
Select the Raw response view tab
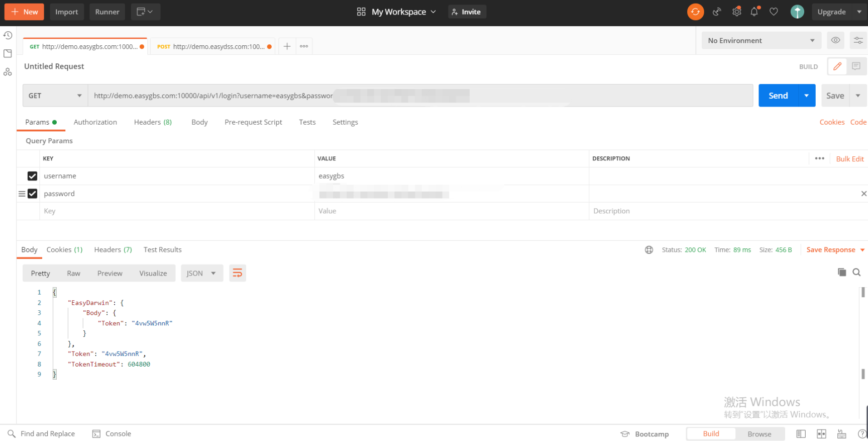click(73, 273)
